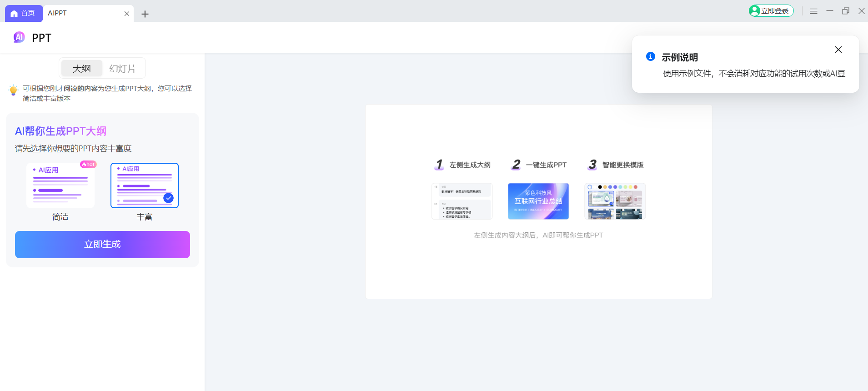
Task: Click the lightbulb tip icon
Action: coord(14,90)
